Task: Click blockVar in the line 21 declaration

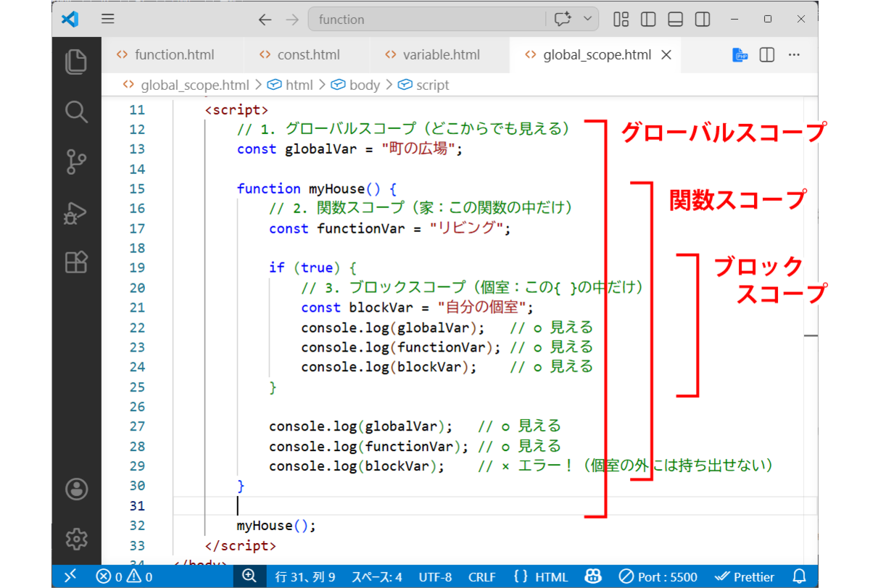Action: [x=381, y=307]
